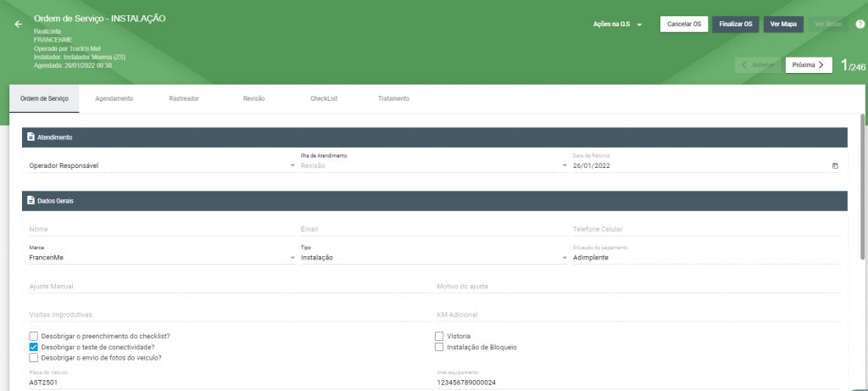Open the Rastreador tab

(184, 98)
